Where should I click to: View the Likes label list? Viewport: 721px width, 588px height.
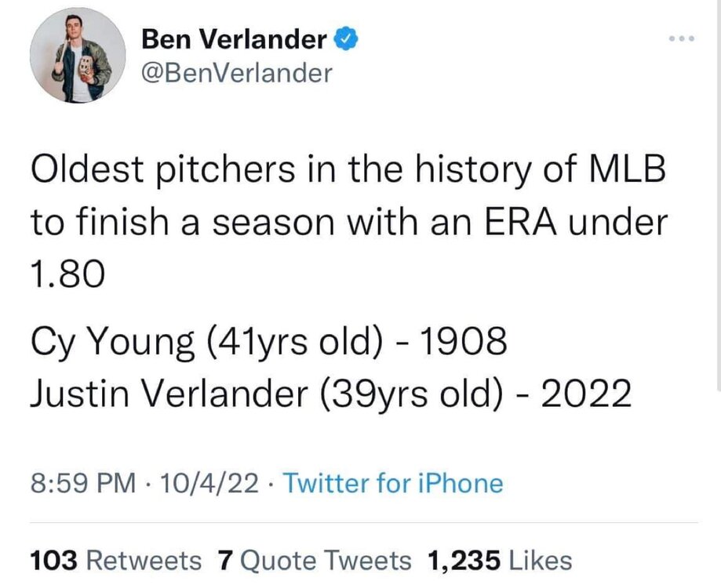[541, 560]
